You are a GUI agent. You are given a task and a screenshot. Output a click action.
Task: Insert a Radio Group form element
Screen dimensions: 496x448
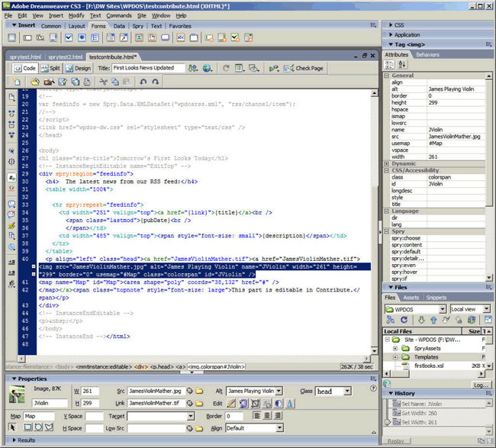(x=95, y=37)
